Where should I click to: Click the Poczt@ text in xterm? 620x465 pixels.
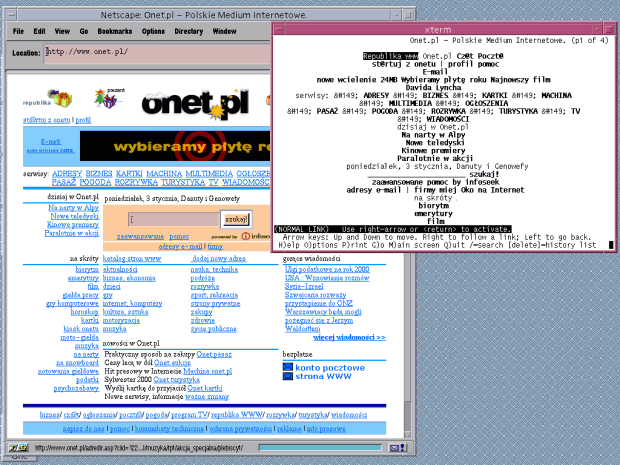[490, 56]
